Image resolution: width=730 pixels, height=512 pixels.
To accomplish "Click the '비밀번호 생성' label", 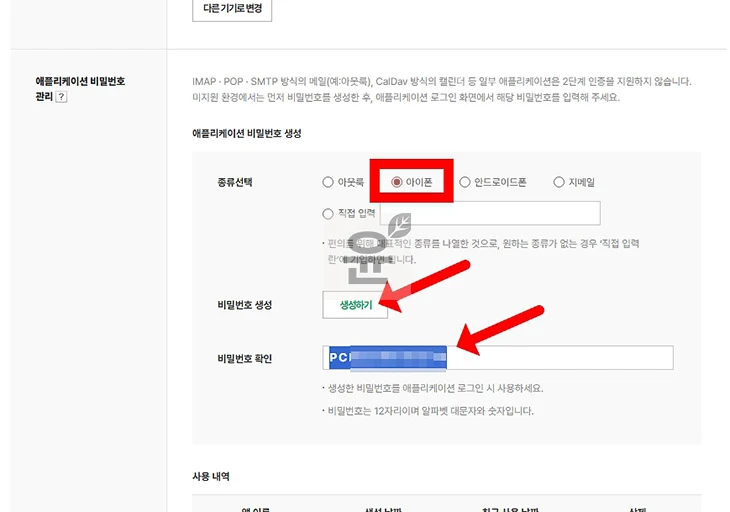I will (244, 305).
